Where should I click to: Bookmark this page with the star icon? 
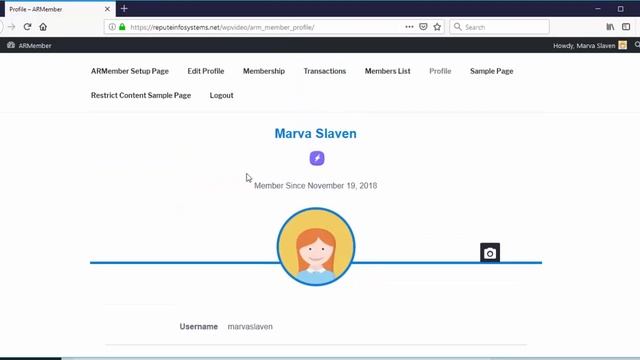(x=437, y=27)
